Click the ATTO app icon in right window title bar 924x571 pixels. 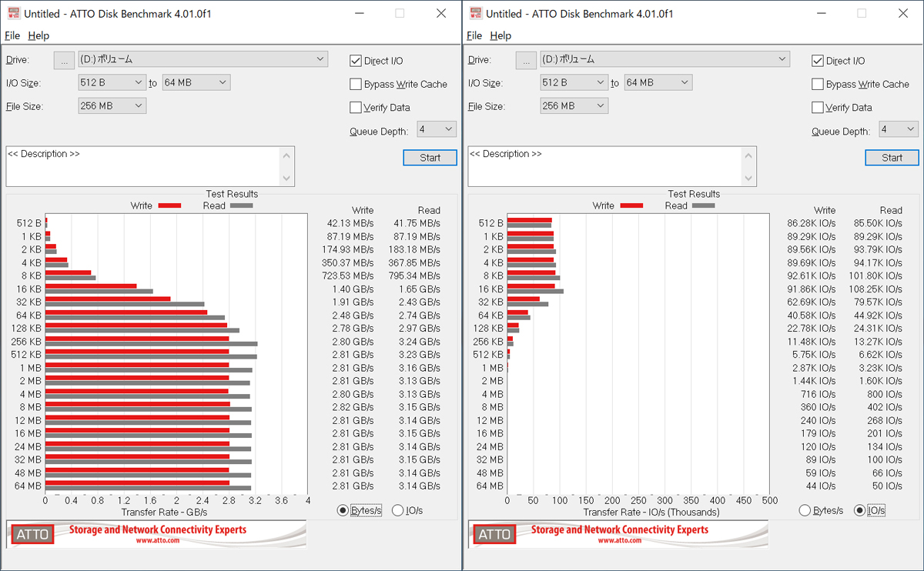tap(474, 13)
